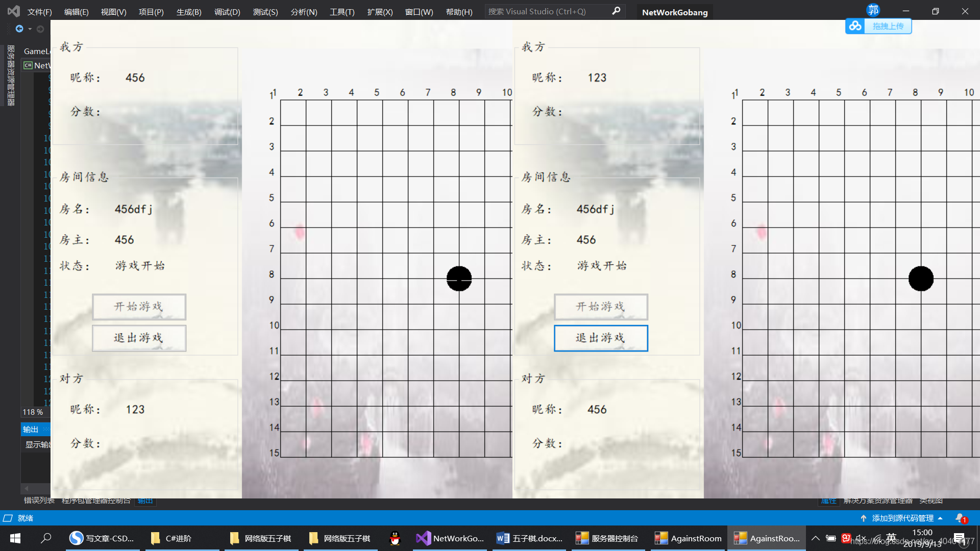Image resolution: width=980 pixels, height=551 pixels.
Task: Select the GameL document tab
Action: [37, 51]
